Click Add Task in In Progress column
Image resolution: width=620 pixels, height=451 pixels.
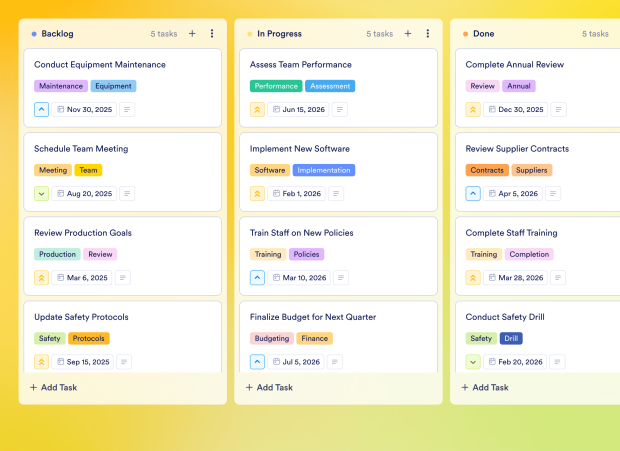click(x=269, y=387)
